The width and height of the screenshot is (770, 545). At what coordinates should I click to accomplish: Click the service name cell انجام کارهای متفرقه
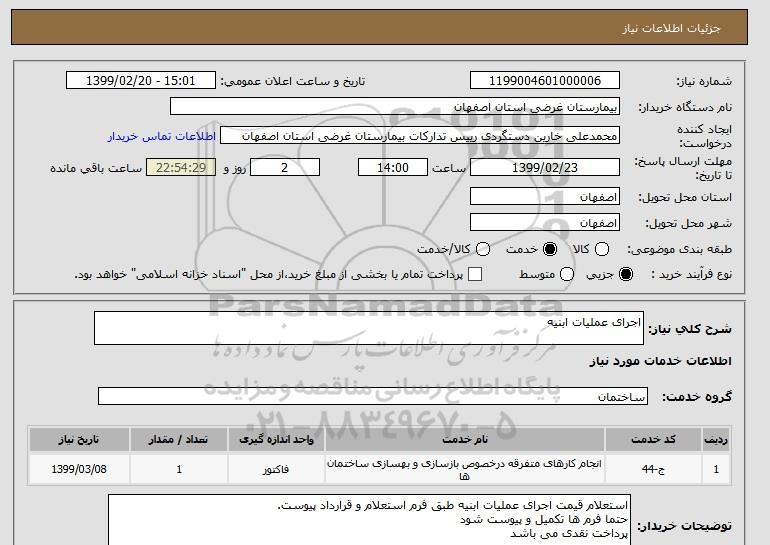click(x=465, y=469)
